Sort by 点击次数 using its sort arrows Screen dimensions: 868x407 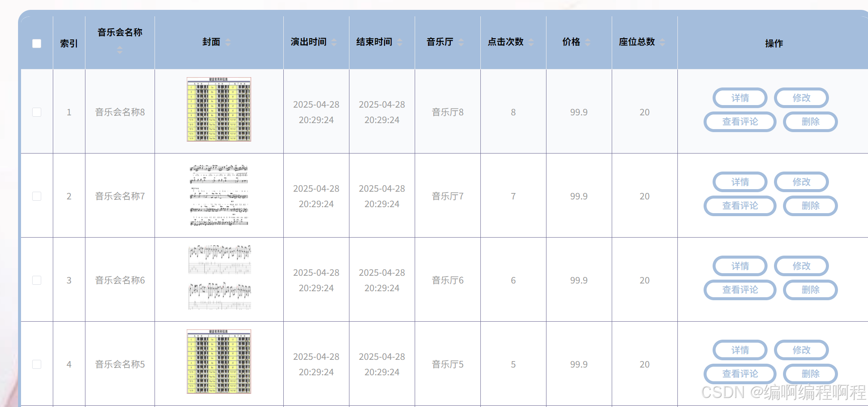(531, 42)
